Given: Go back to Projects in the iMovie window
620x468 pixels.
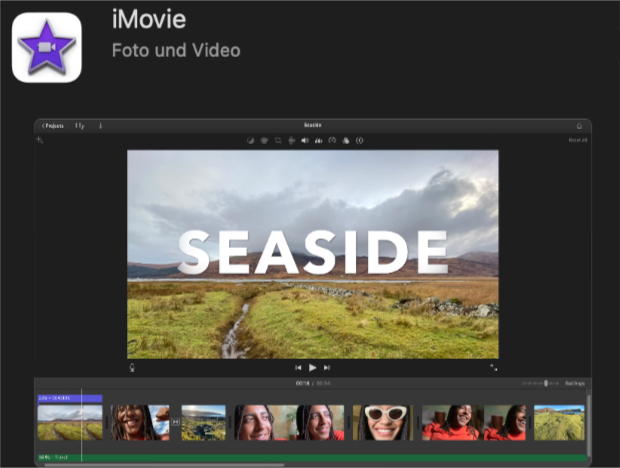Looking at the screenshot, I should tap(53, 126).
